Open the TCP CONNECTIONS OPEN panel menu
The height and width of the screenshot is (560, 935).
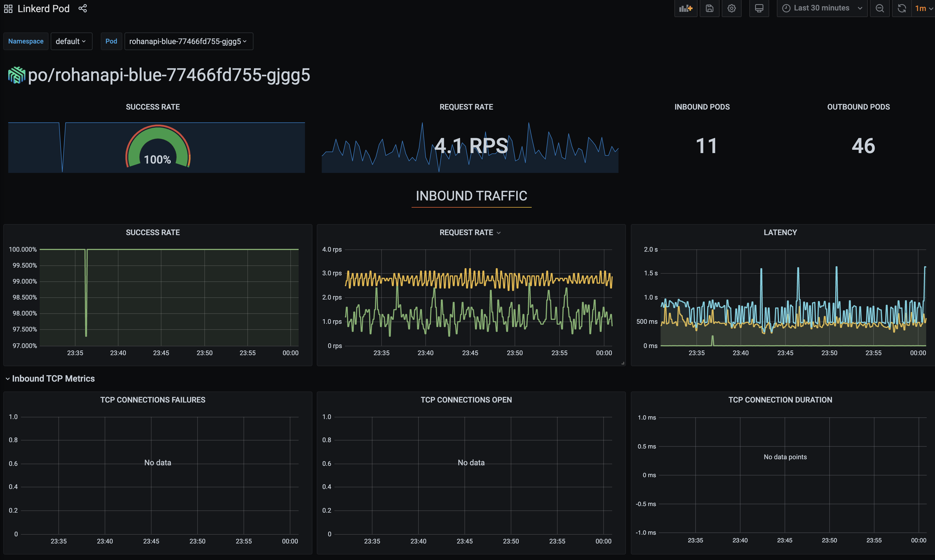[466, 399]
